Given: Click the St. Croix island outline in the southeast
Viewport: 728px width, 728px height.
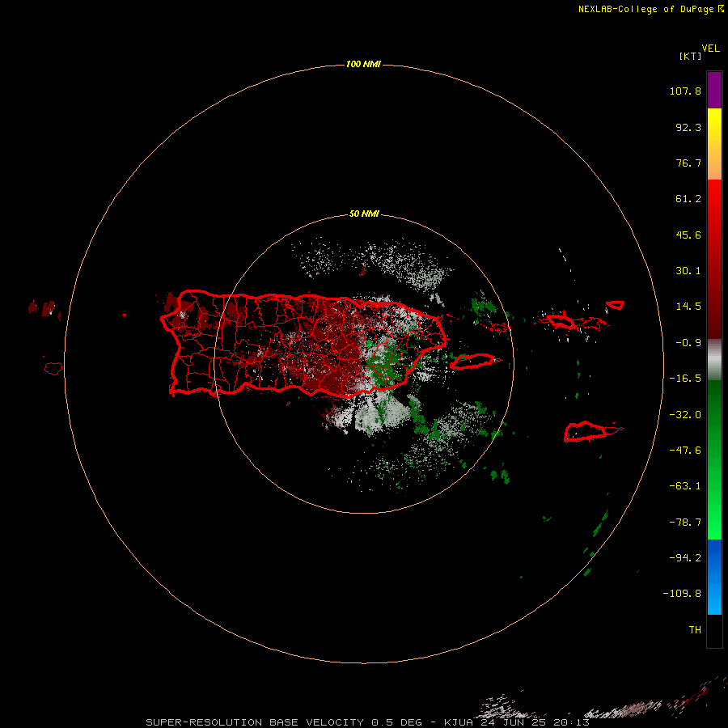Looking at the screenshot, I should coord(592,431).
